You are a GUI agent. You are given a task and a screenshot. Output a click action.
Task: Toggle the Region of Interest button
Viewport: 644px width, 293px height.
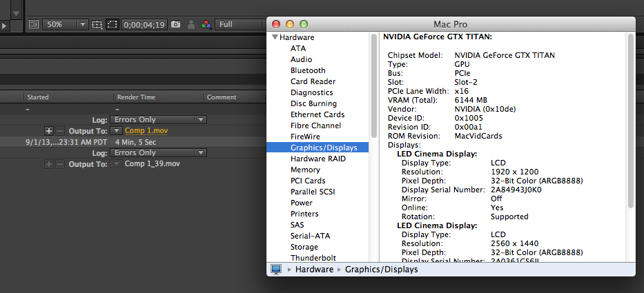pyautogui.click(x=112, y=24)
